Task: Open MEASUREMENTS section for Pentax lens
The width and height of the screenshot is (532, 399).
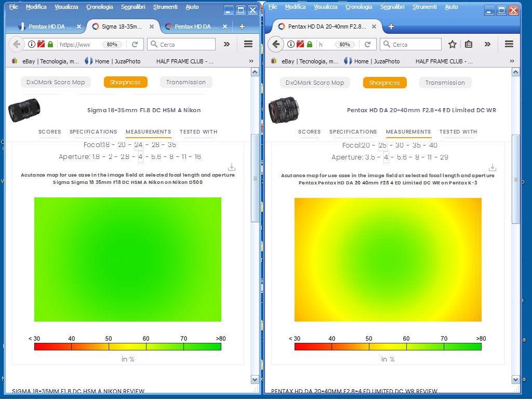Action: click(408, 131)
